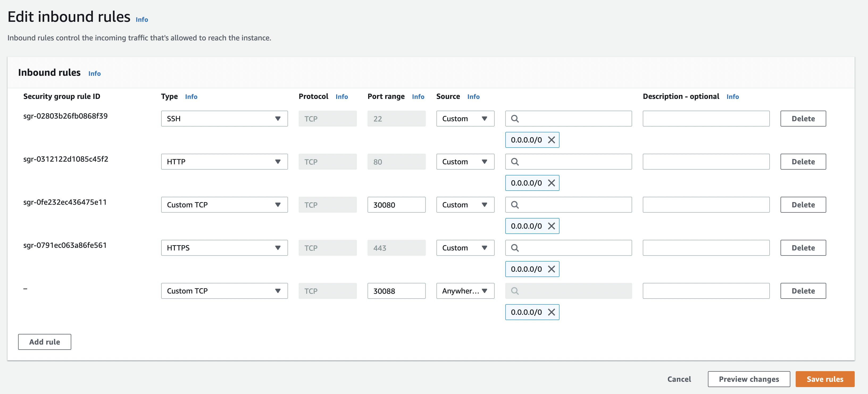Viewport: 868px width, 394px height.
Task: Remove 0.0.0.0/0 chip from HTTP rule
Action: pos(551,183)
